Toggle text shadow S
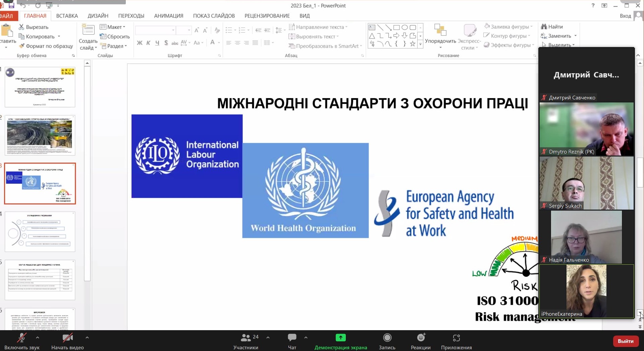The height and width of the screenshot is (351, 644). (x=166, y=43)
